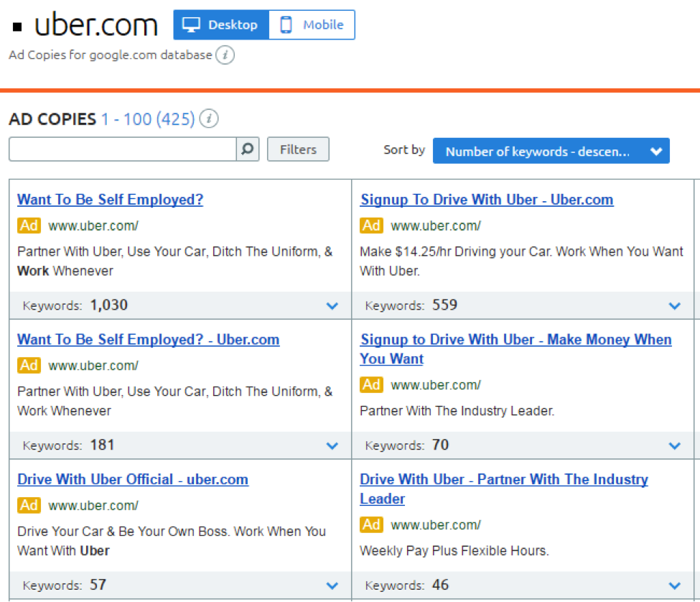Switch to the Mobile view tab

(312, 24)
